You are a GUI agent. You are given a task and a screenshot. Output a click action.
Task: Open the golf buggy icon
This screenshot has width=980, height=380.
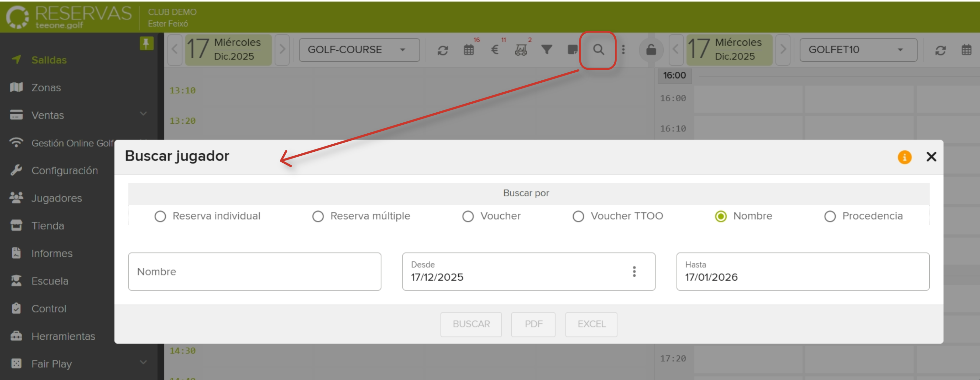(520, 50)
